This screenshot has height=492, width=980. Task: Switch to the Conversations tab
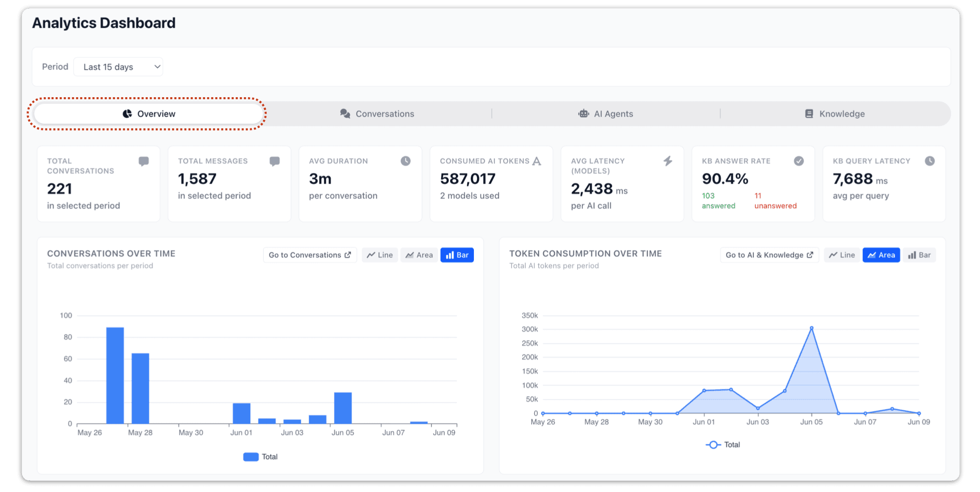pyautogui.click(x=378, y=114)
